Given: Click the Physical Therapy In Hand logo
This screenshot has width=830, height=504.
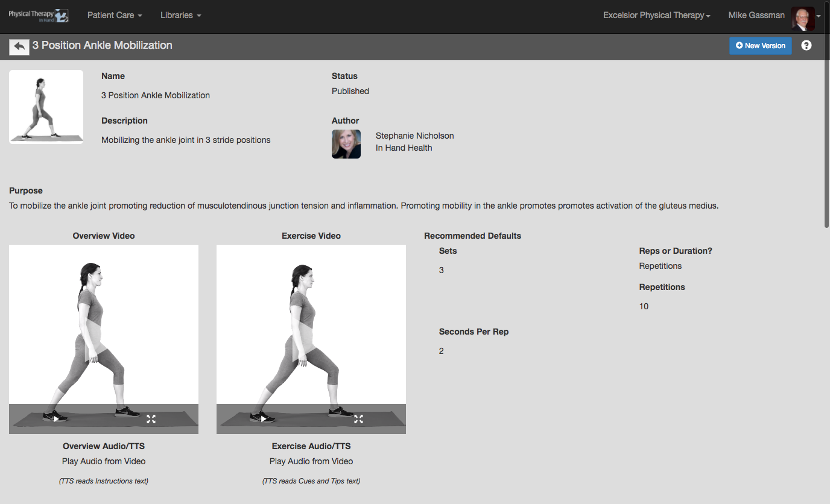Looking at the screenshot, I should 38,15.
